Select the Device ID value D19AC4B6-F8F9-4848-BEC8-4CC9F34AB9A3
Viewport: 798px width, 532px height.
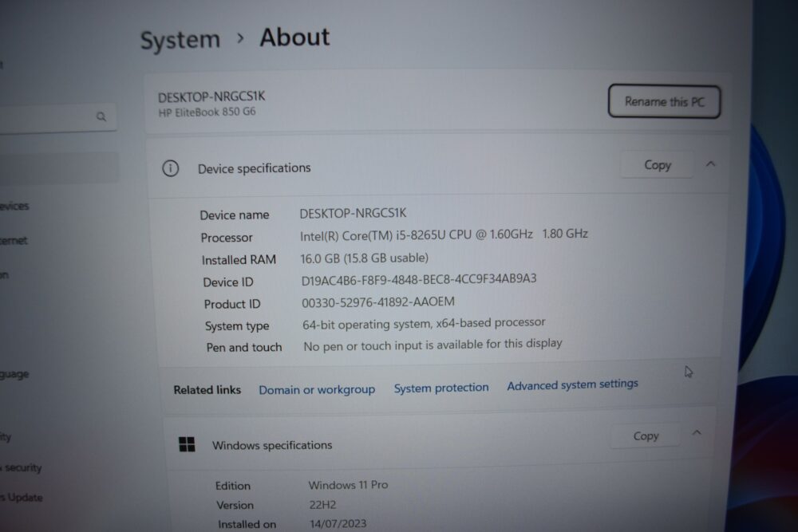pyautogui.click(x=418, y=279)
